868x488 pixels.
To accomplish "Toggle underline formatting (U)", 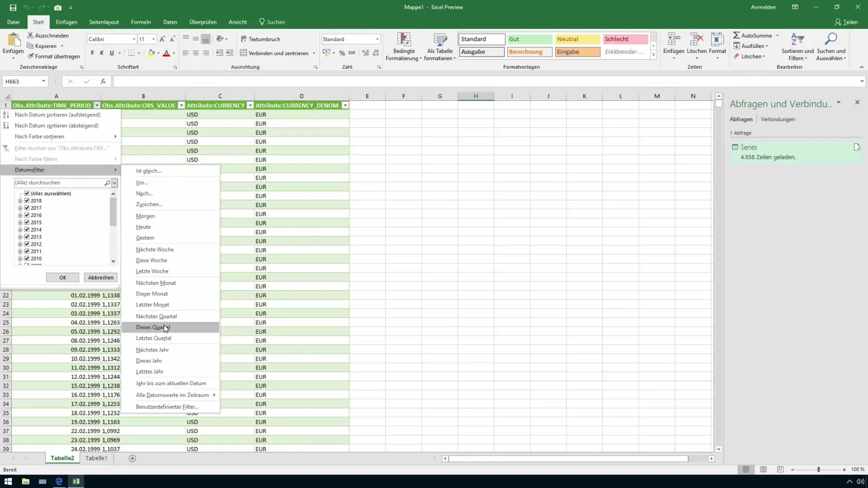I will [112, 53].
